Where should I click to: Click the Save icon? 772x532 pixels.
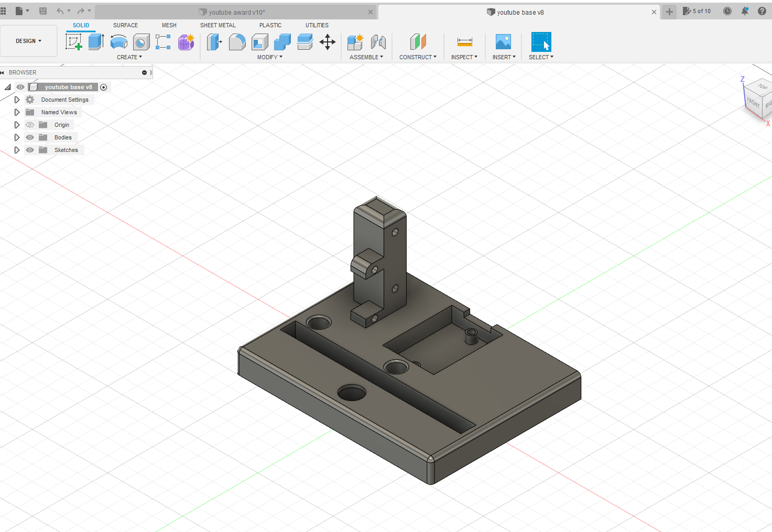pos(42,11)
